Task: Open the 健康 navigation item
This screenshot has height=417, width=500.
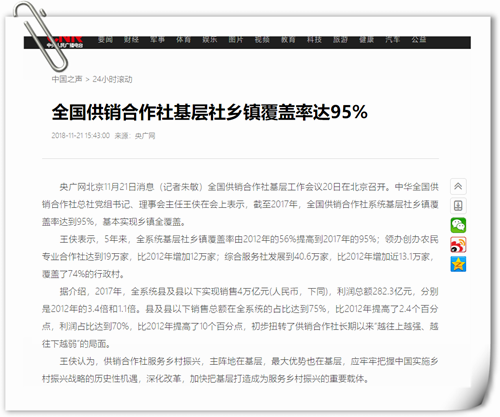Action: (x=367, y=40)
